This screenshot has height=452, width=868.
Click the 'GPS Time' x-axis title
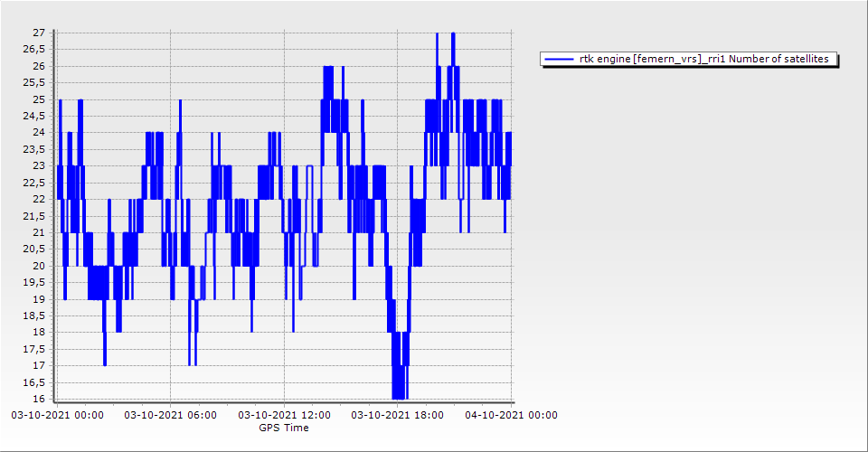(x=284, y=428)
